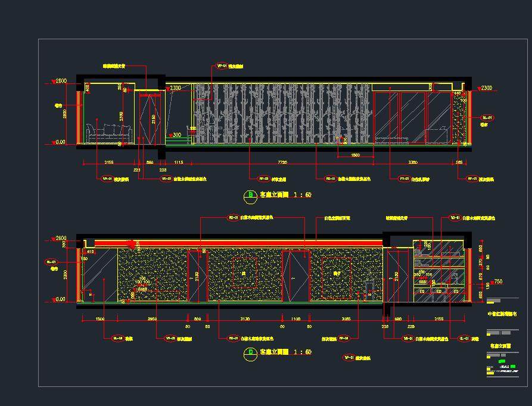Select the 3085 dimension in lower elevation
Screen dimensions: 532x406
(x=346, y=319)
